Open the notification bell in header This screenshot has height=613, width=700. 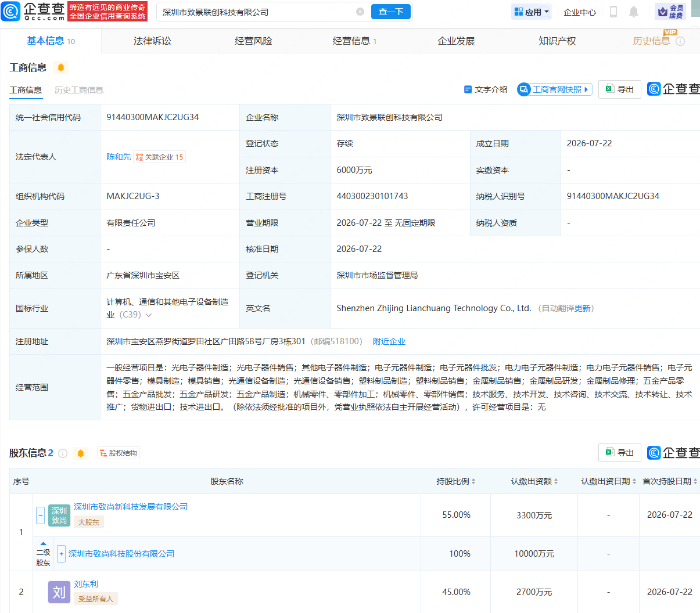tap(634, 12)
